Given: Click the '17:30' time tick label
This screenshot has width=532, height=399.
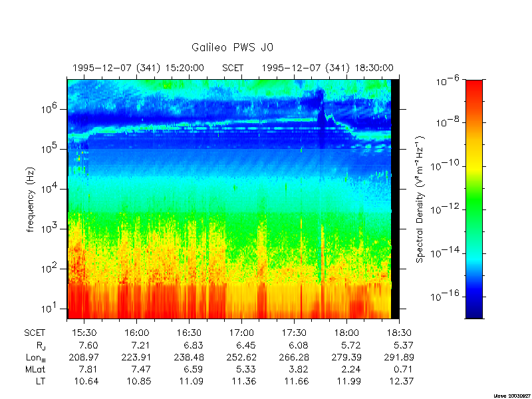Looking at the screenshot, I should 294,333.
